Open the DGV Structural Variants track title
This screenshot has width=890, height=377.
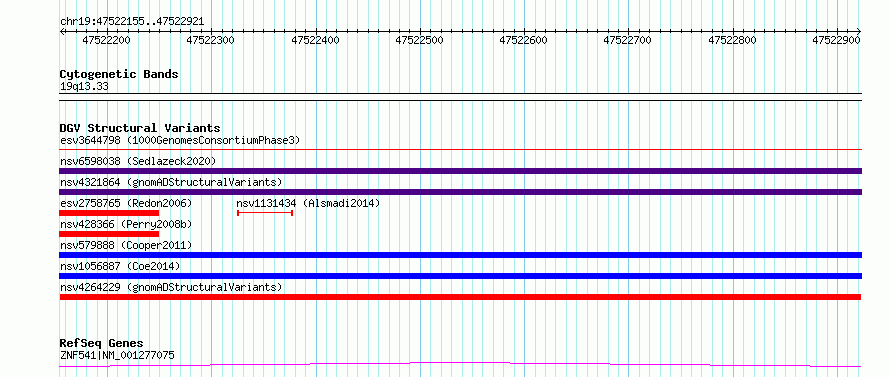tap(140, 128)
